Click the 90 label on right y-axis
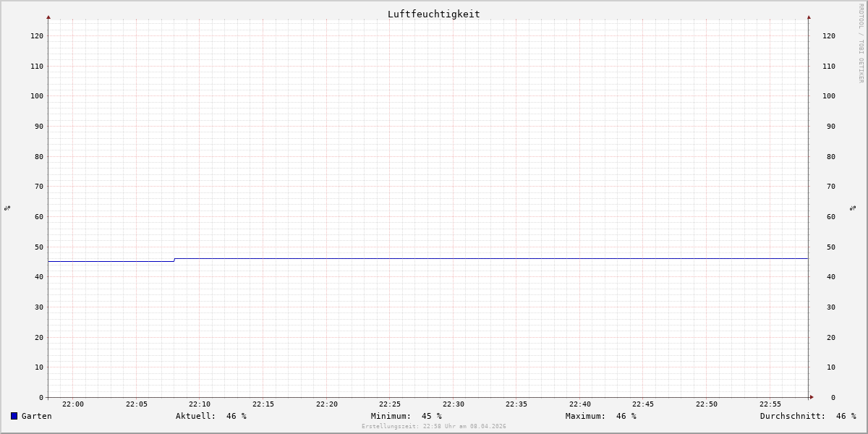 pos(831,127)
